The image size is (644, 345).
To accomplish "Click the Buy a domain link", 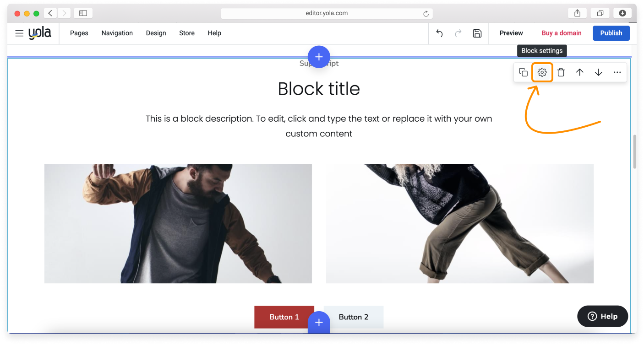I will 562,33.
